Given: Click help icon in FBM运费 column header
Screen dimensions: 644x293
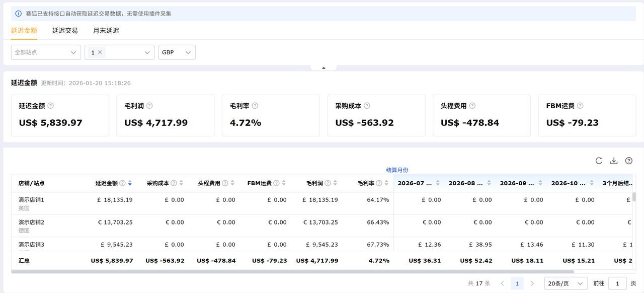Looking at the screenshot, I should click(276, 183).
